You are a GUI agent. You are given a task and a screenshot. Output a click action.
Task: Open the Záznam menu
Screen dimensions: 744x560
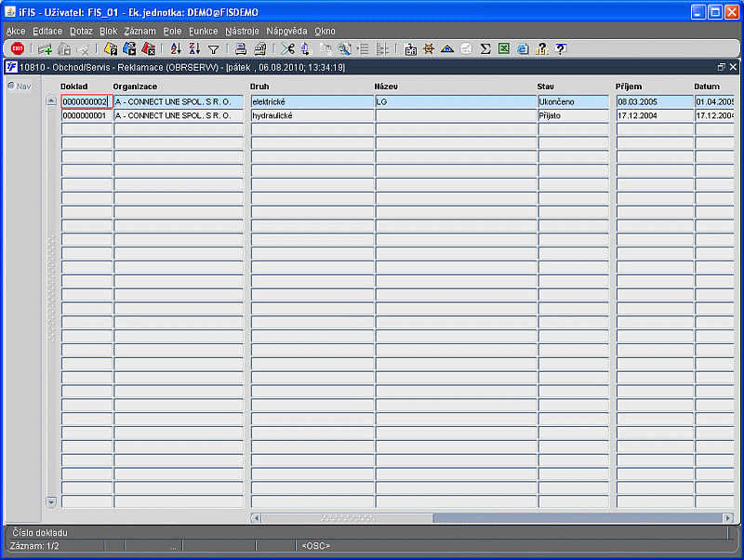click(x=140, y=32)
